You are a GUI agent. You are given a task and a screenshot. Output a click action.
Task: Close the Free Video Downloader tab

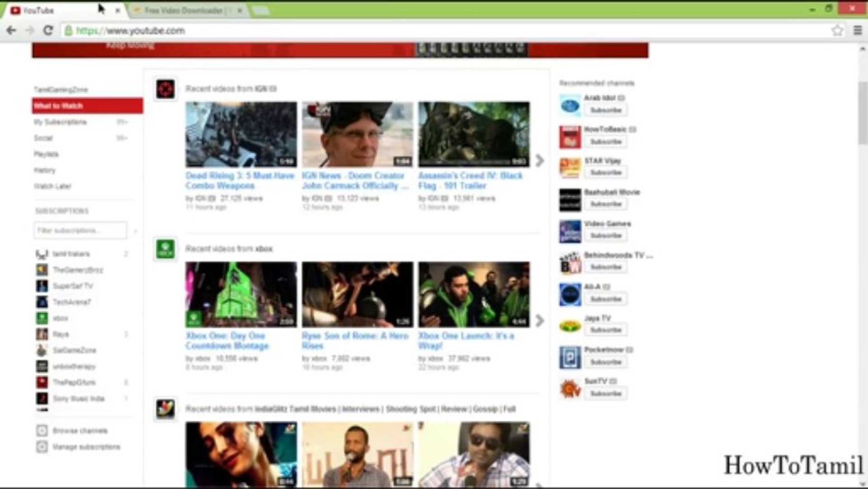tap(240, 10)
